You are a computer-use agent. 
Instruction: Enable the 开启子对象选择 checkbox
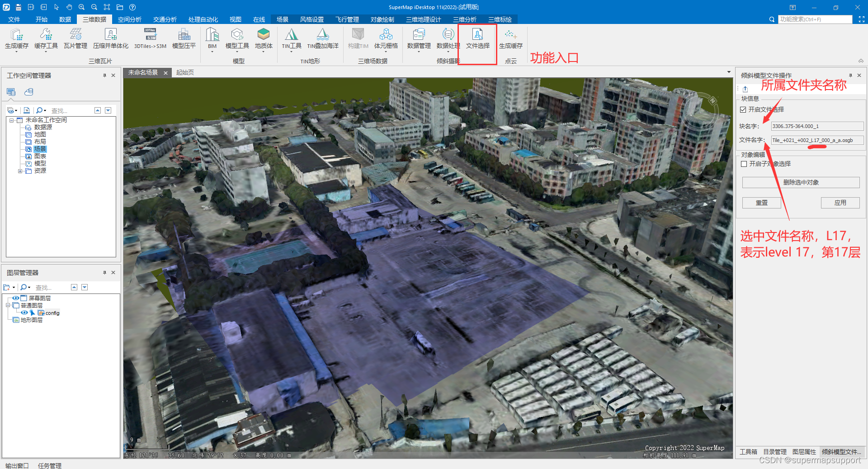(744, 164)
